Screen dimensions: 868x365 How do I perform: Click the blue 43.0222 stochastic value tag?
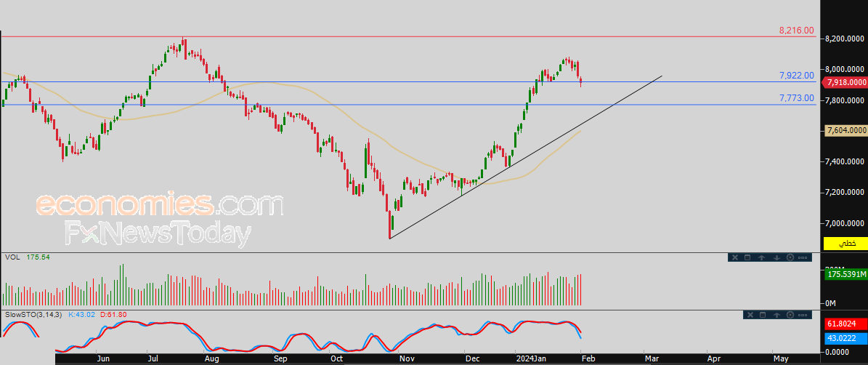tap(845, 337)
